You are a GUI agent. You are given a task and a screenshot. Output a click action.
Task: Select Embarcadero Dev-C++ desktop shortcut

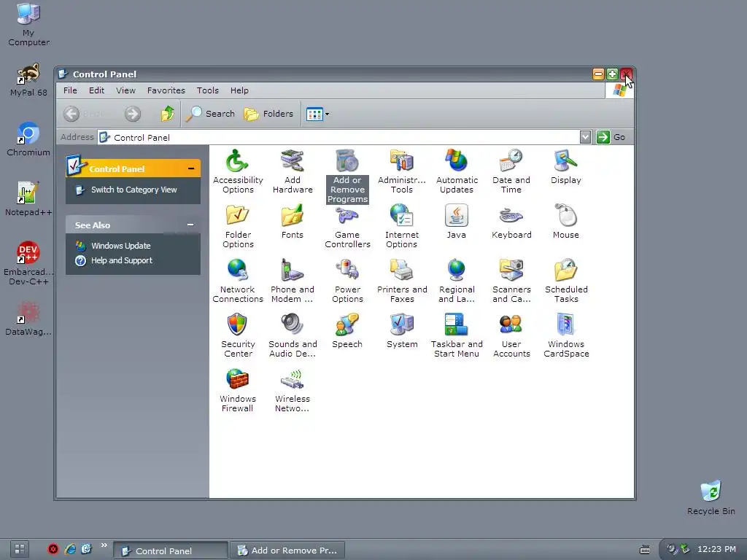pos(28,262)
